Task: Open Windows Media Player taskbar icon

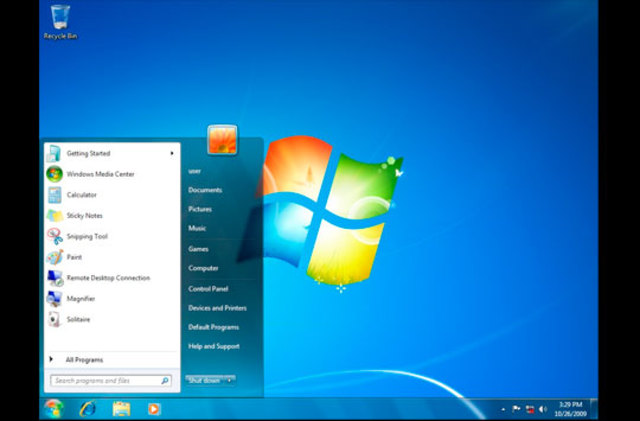Action: [154, 409]
